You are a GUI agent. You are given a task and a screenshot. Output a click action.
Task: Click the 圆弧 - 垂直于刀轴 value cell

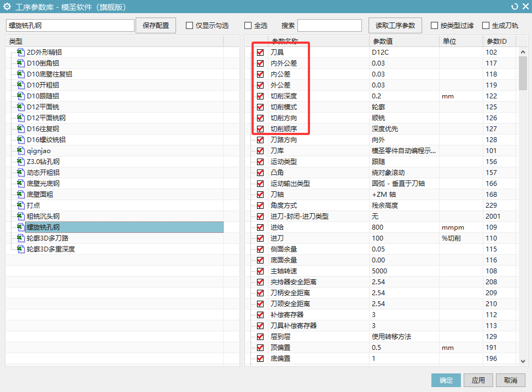click(404, 183)
